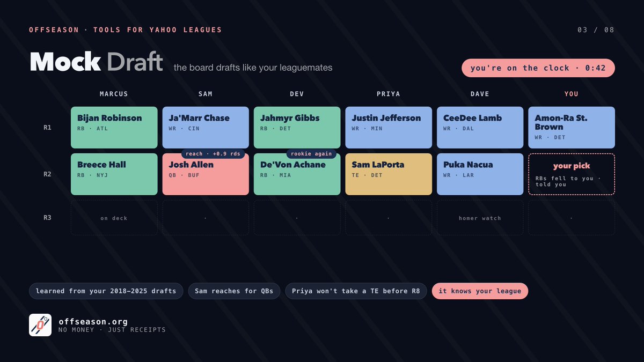Select the DAVE column header

(x=480, y=94)
